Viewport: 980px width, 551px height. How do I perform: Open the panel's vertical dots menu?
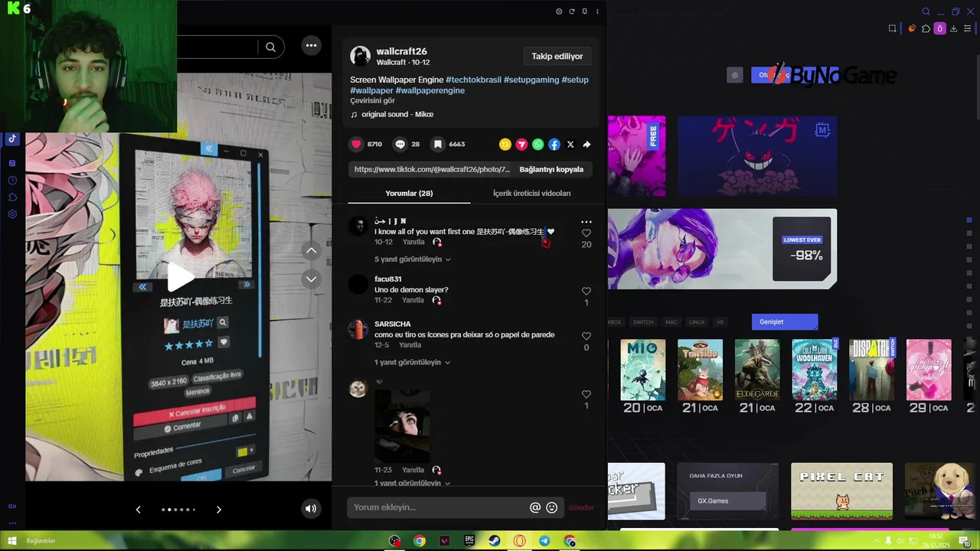(x=597, y=11)
